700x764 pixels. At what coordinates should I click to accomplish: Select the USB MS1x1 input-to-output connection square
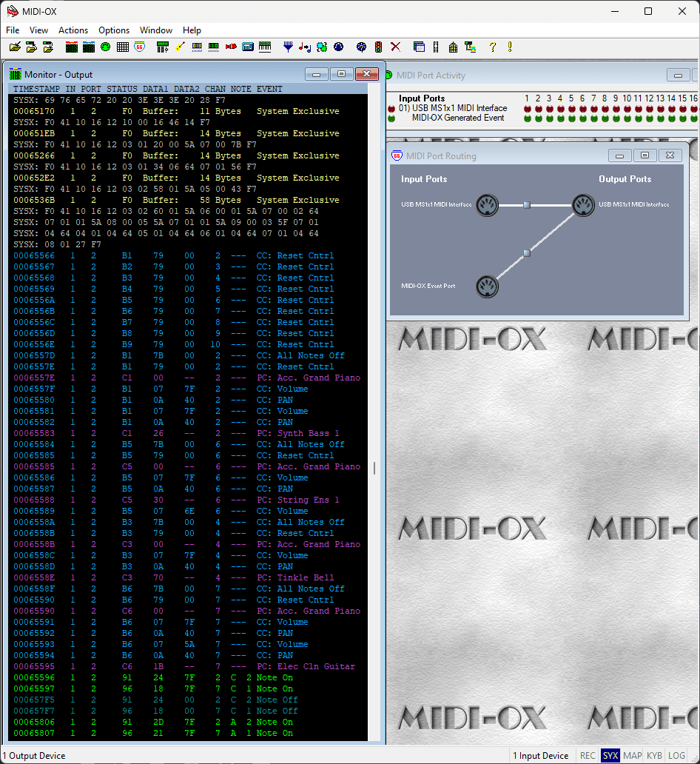[x=527, y=205]
